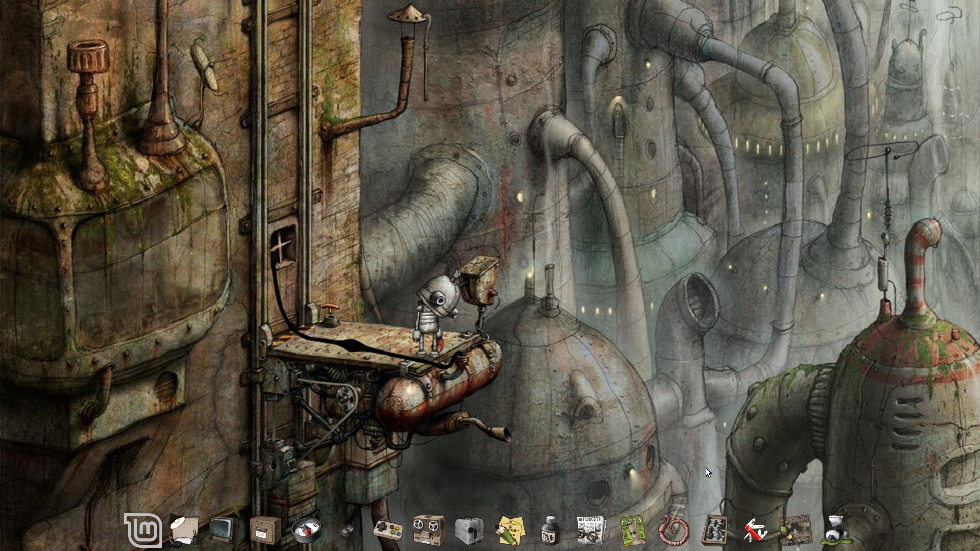
Task: Click the black ink bottle icon
Action: coord(550,531)
